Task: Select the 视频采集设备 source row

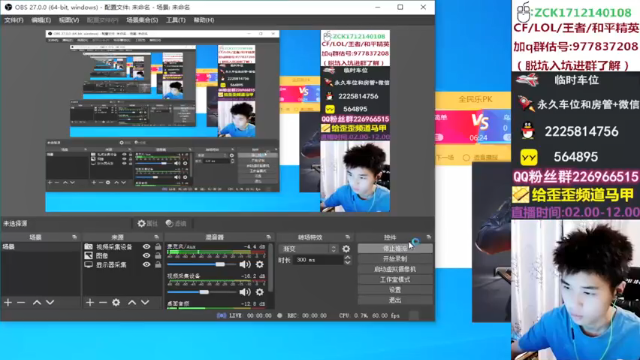Action: tap(122, 247)
